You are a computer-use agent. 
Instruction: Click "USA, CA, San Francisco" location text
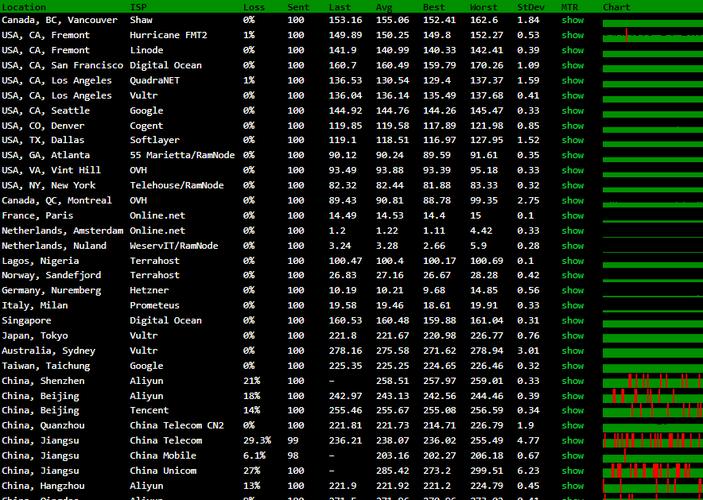pos(62,65)
